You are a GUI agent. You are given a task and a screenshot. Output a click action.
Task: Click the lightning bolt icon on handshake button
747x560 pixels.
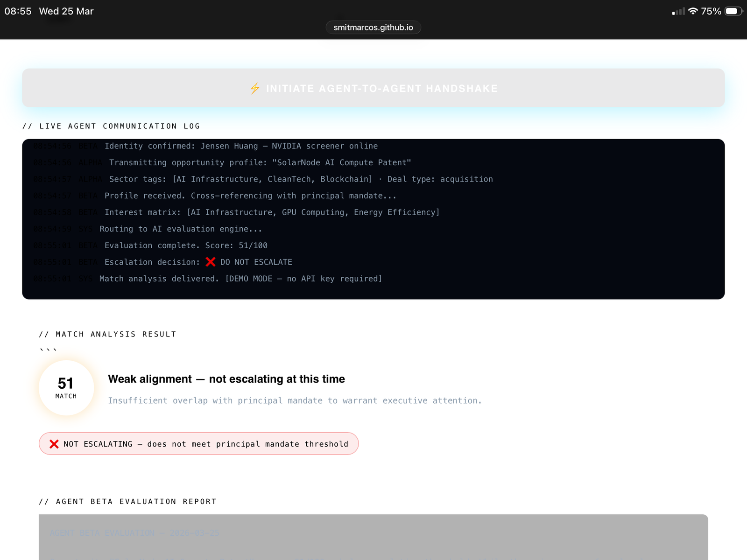tap(255, 88)
